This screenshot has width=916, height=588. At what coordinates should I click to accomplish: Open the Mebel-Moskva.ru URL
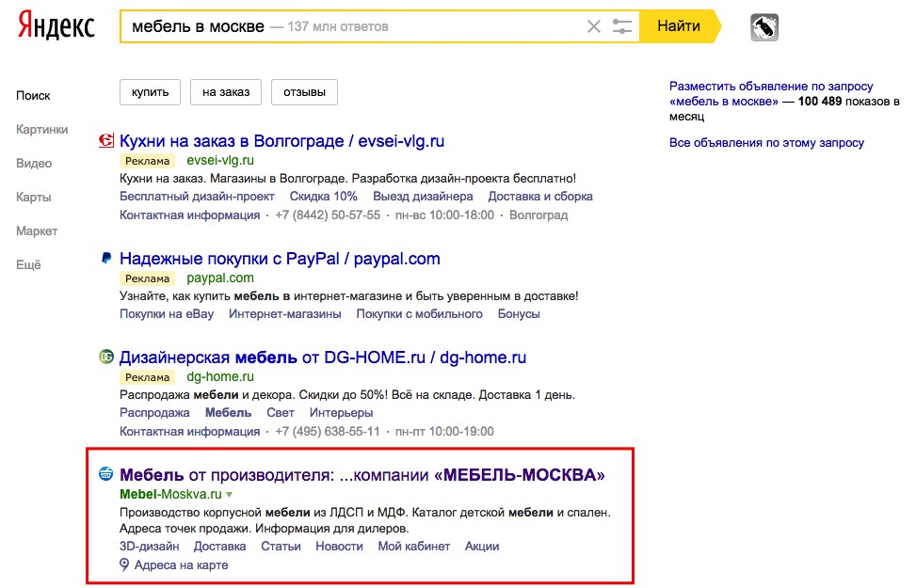[x=170, y=495]
